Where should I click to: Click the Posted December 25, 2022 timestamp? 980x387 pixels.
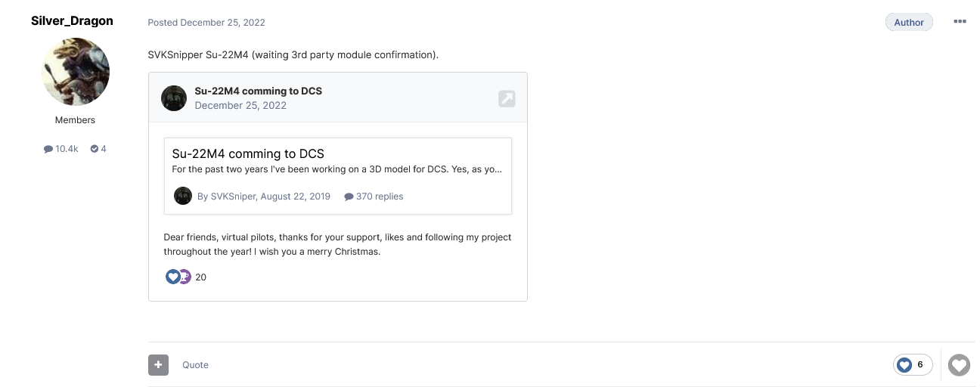pos(206,23)
